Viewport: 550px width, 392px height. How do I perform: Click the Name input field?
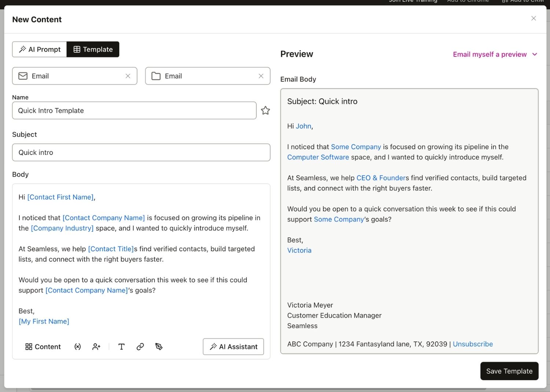[134, 110]
